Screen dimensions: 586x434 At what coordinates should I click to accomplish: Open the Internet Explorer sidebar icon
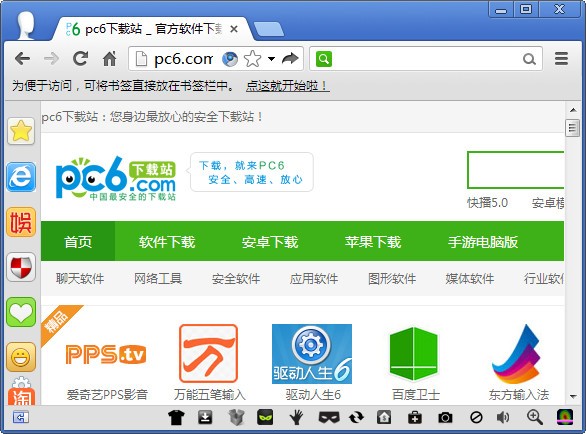(21, 176)
